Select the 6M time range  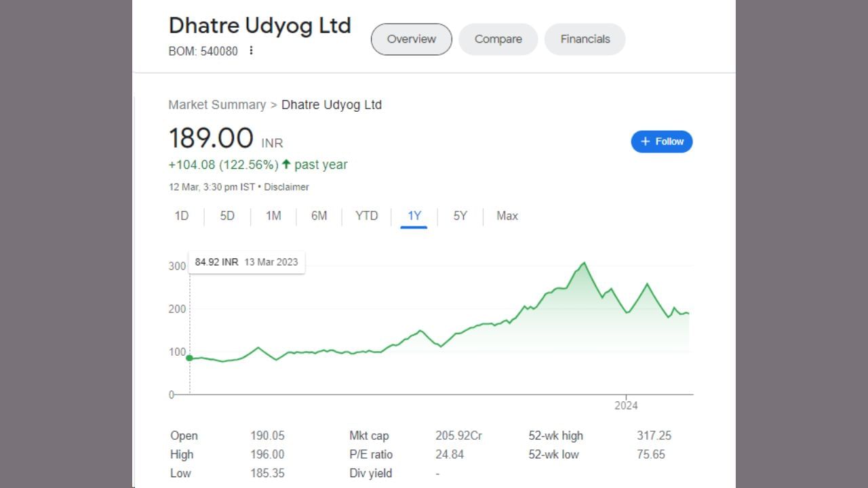click(x=319, y=216)
